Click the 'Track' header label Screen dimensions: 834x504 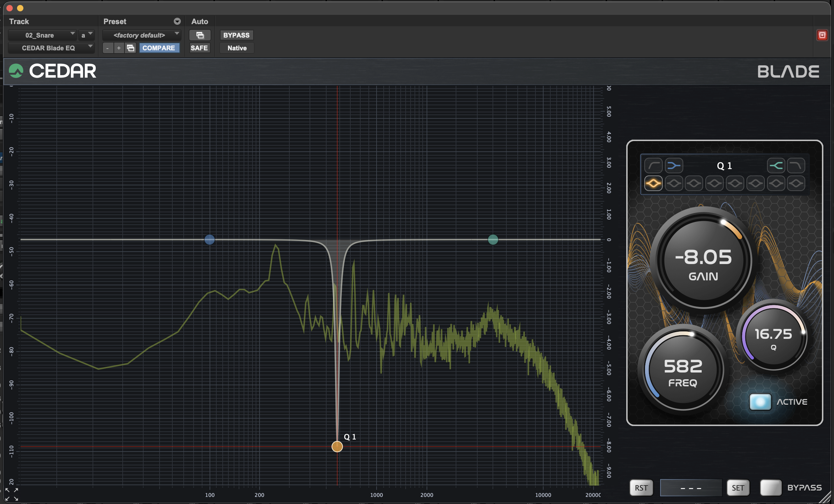(19, 21)
